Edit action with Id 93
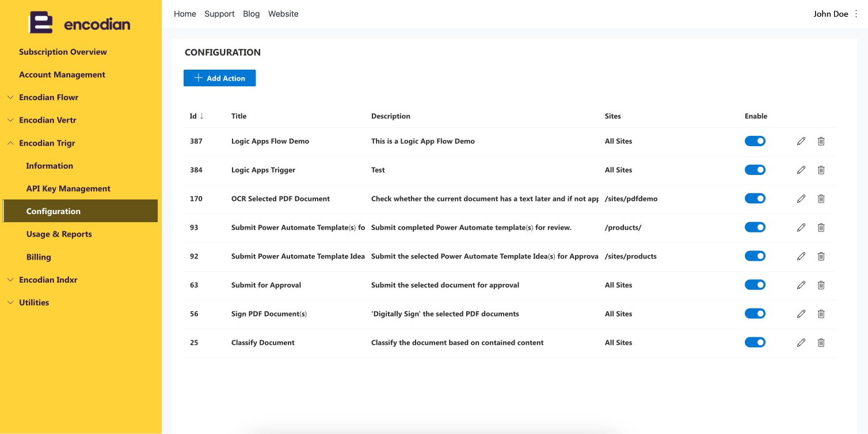The height and width of the screenshot is (434, 868). coord(801,227)
